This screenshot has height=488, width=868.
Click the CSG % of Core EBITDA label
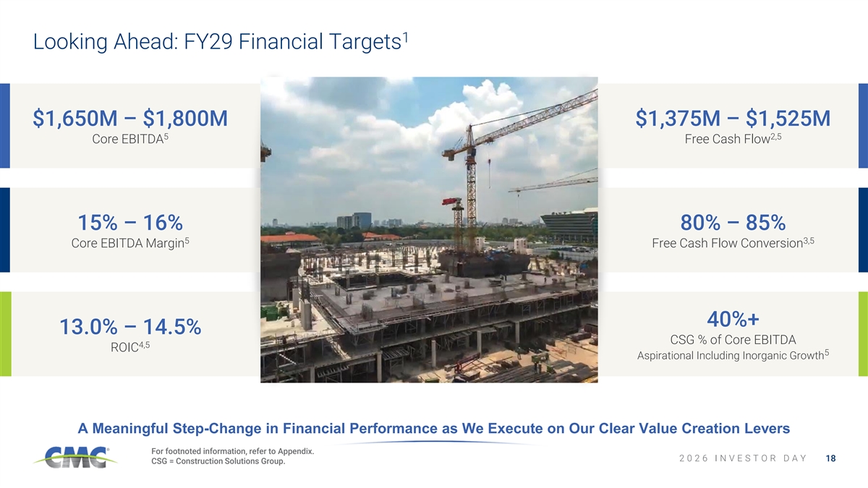pos(733,340)
